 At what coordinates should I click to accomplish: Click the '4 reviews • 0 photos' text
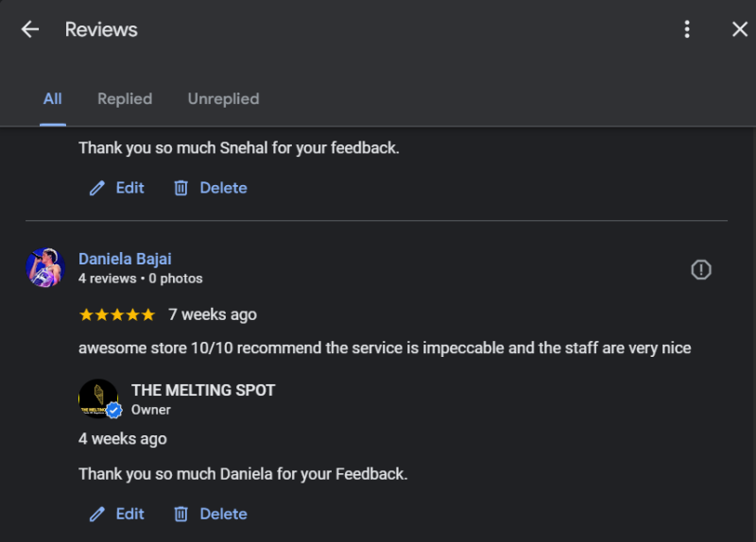pyautogui.click(x=141, y=279)
